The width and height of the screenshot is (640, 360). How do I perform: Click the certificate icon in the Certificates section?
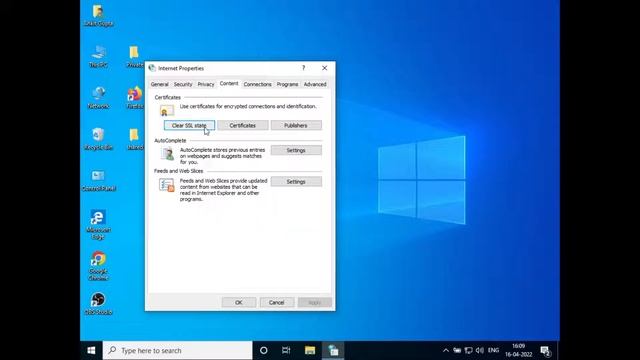[x=167, y=110]
